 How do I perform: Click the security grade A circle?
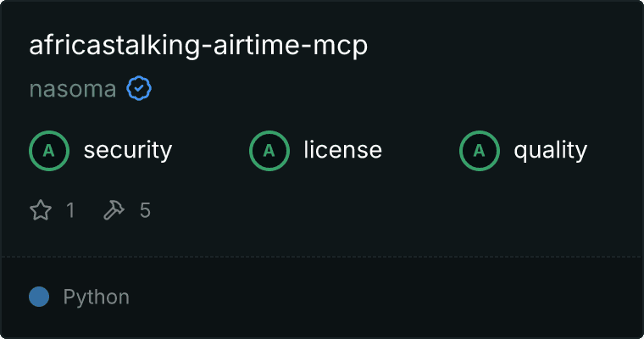(x=49, y=151)
